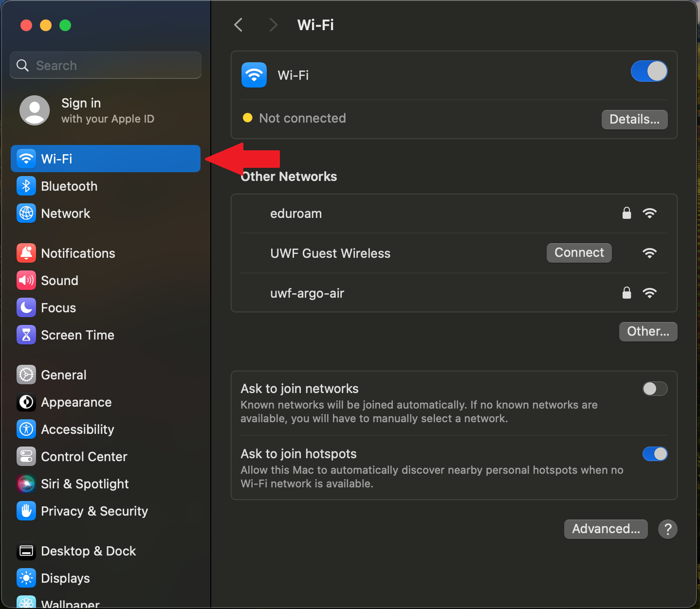Click the Not connected status text

coord(302,118)
